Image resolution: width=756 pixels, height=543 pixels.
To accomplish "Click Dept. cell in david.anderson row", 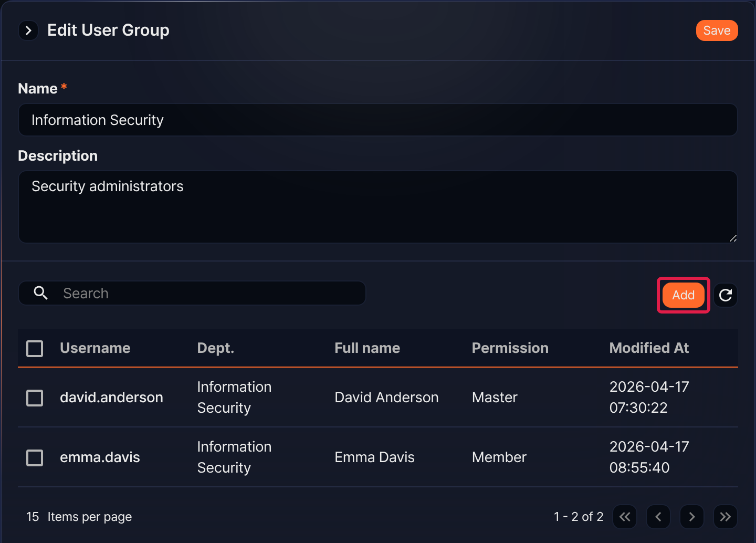I will click(x=234, y=398).
